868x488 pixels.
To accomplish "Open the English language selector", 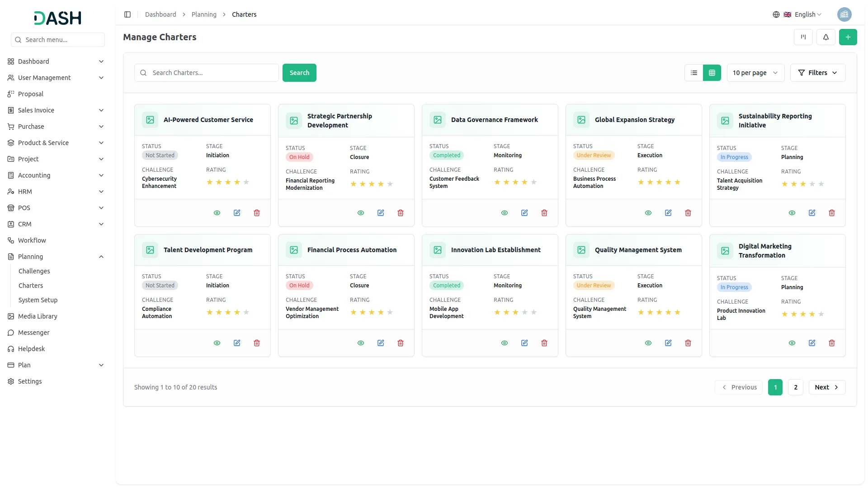I will (804, 14).
